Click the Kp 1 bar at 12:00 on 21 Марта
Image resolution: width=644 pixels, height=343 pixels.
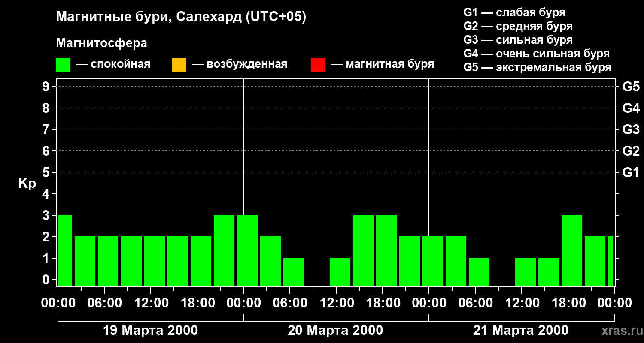[526, 272]
